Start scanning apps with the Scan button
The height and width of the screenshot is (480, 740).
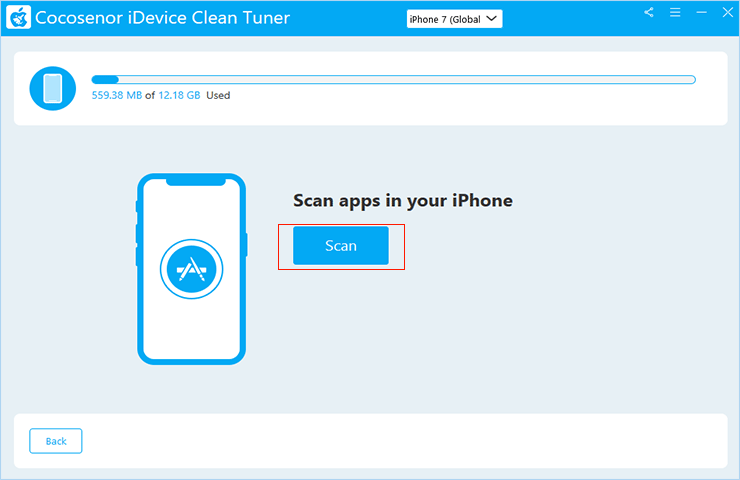341,245
